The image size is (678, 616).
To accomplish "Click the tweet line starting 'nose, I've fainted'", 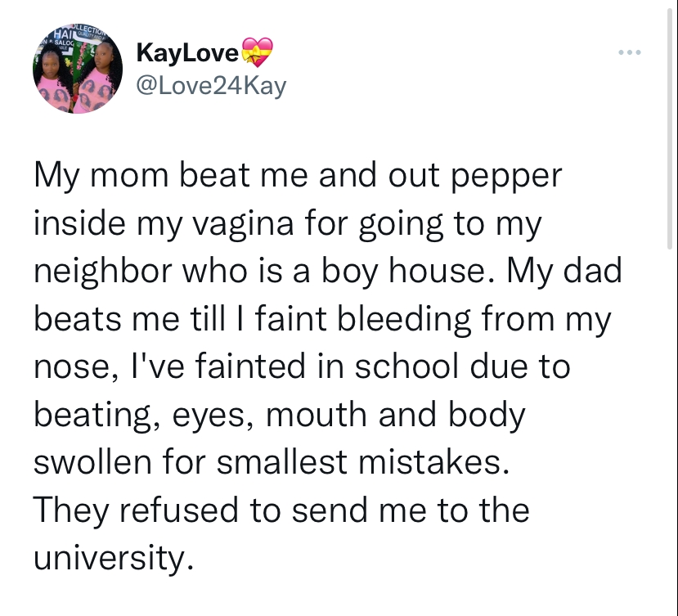I will point(302,366).
